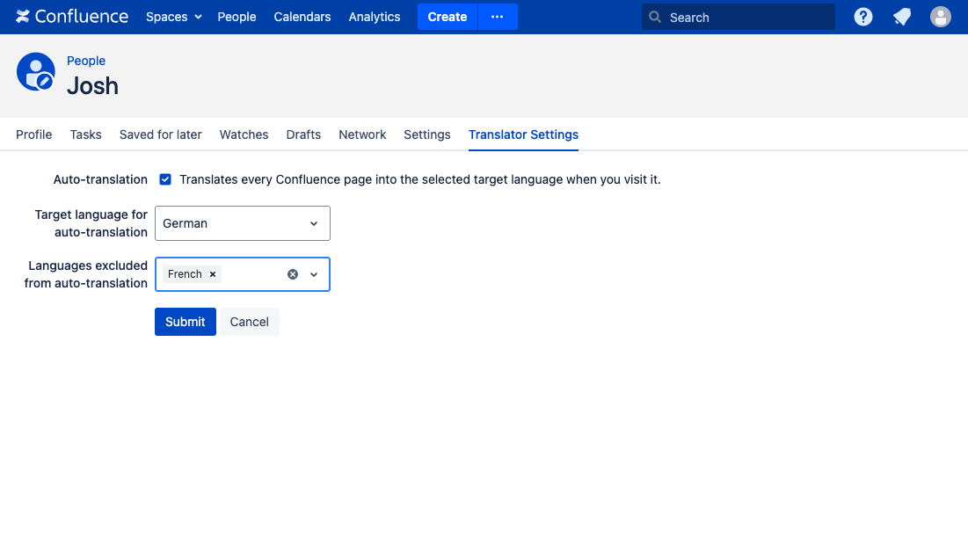
Task: Open the Saved for later tab
Action: pos(160,135)
